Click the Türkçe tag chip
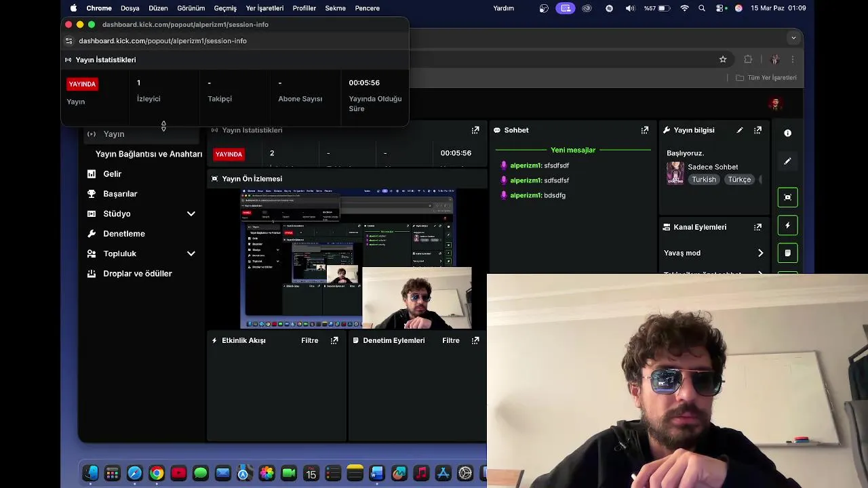The image size is (868, 488). click(739, 180)
